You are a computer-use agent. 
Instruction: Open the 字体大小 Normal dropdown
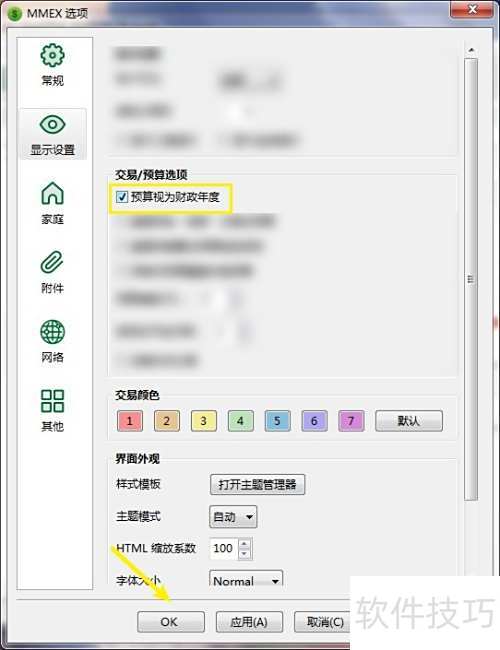click(246, 580)
